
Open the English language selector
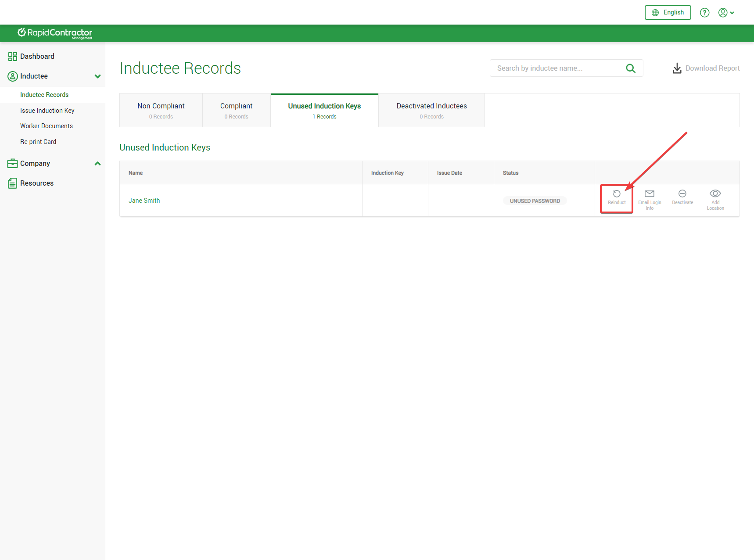tap(668, 13)
